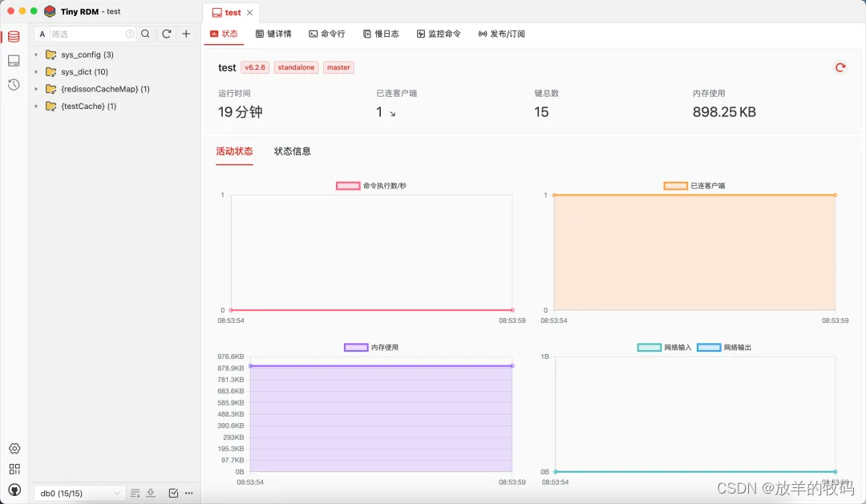Switch to the 状态 tab
Viewport: 866px width, 504px height.
(x=224, y=34)
